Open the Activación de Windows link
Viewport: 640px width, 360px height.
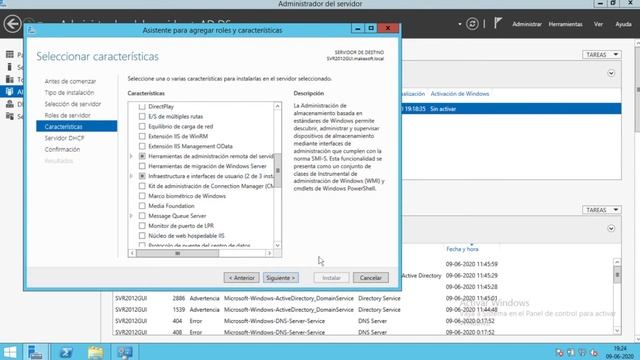[x=460, y=94]
